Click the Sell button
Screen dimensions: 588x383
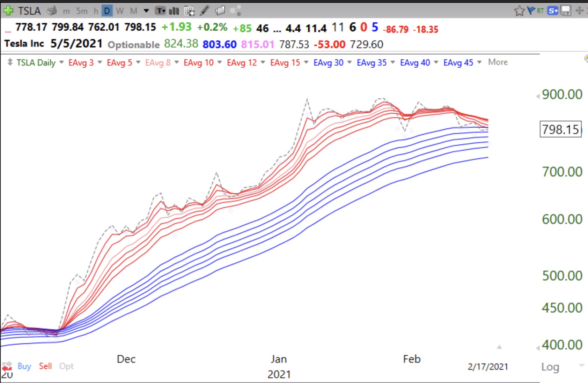[45, 366]
